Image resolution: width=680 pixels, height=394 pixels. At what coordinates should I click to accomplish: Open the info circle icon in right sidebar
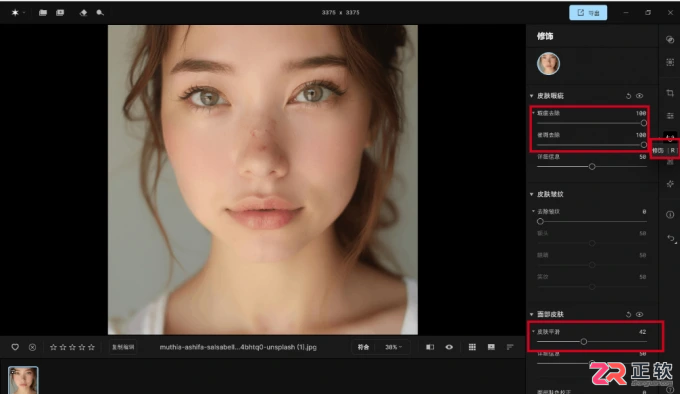670,215
